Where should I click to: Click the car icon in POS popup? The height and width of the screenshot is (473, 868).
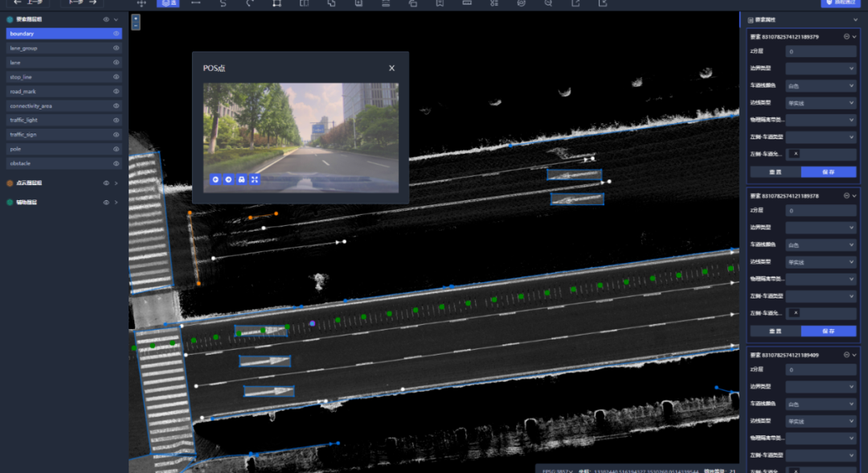(x=241, y=179)
